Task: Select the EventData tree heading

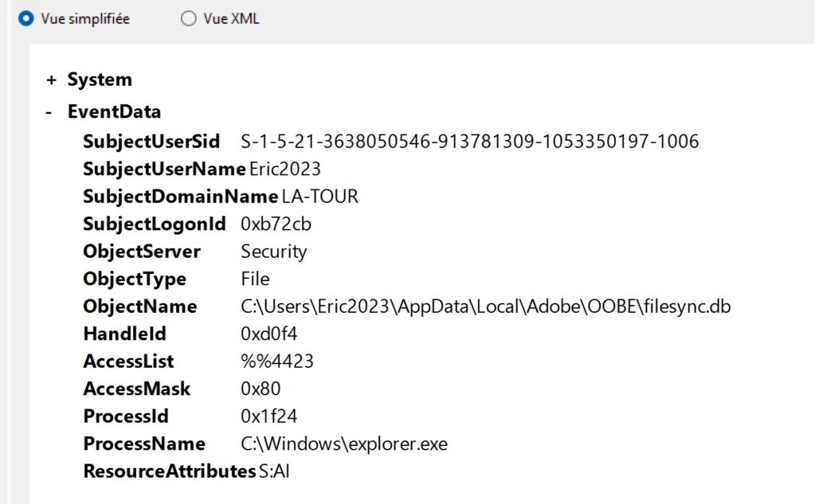Action: tap(115, 111)
